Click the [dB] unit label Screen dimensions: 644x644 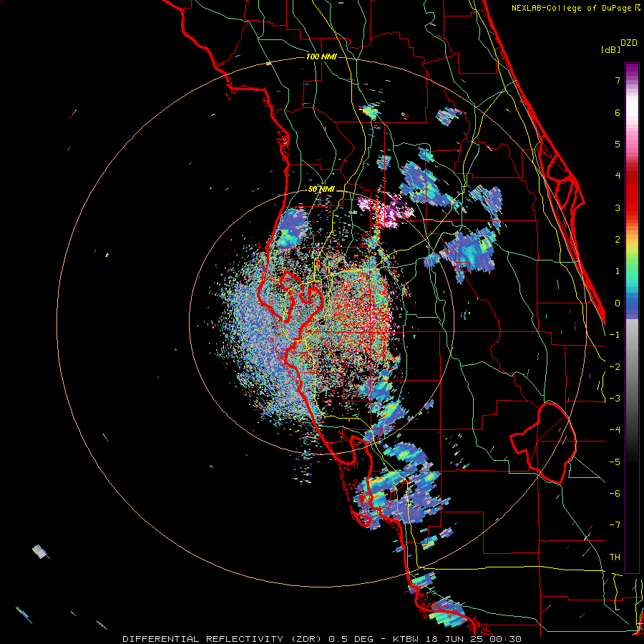[x=610, y=49]
